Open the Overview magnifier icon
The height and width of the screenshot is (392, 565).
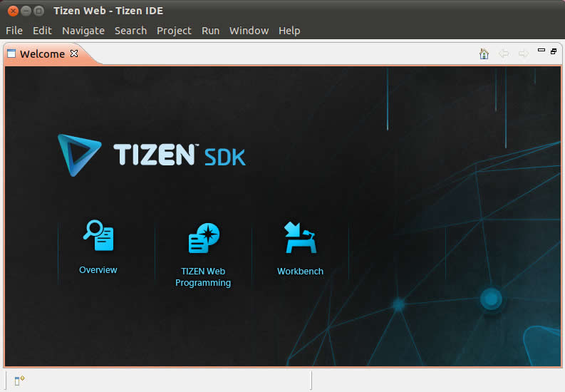(98, 235)
